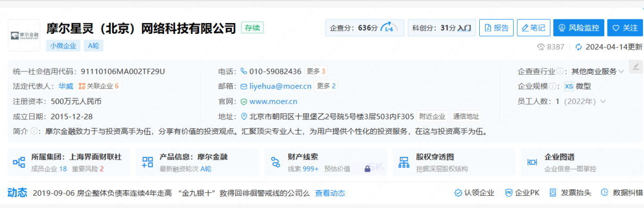
Task: Click the 股权穿透图 structure icon
Action: 405,162
